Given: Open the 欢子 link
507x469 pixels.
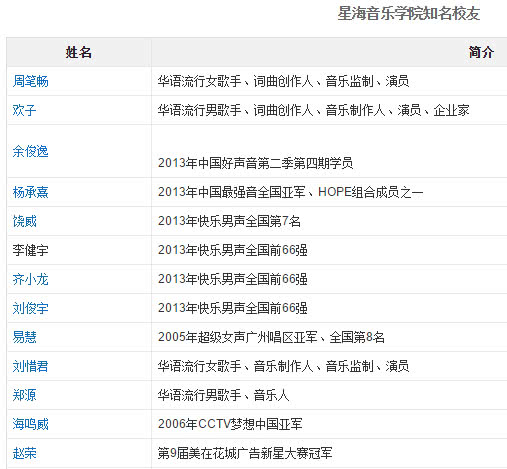Looking at the screenshot, I should click(24, 110).
